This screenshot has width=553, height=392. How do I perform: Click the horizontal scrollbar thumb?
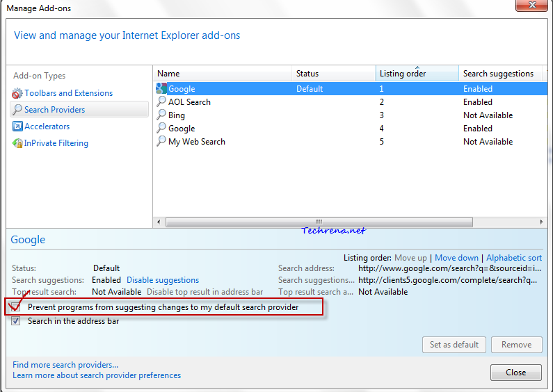[x=319, y=222]
